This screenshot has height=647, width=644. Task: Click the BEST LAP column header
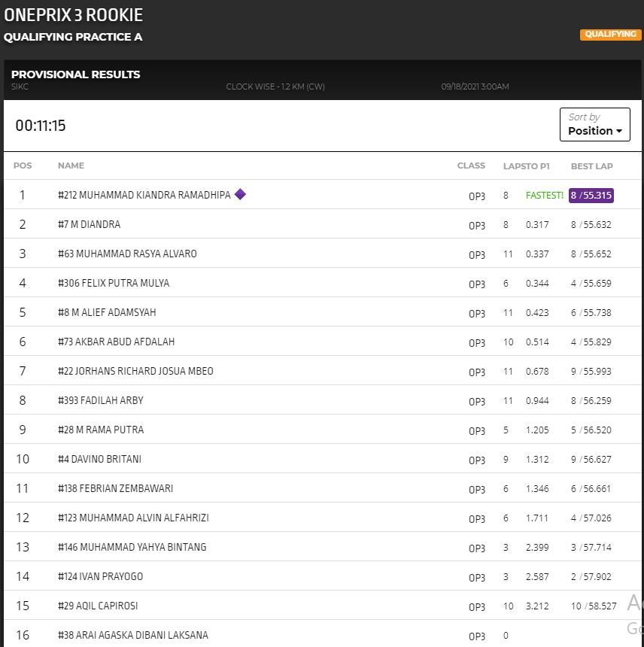tap(591, 166)
